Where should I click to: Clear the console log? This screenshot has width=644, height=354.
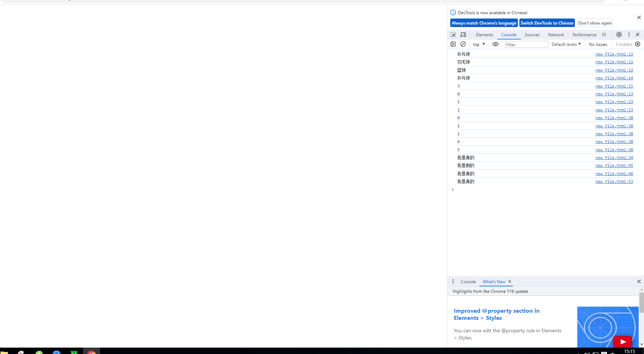(463, 44)
